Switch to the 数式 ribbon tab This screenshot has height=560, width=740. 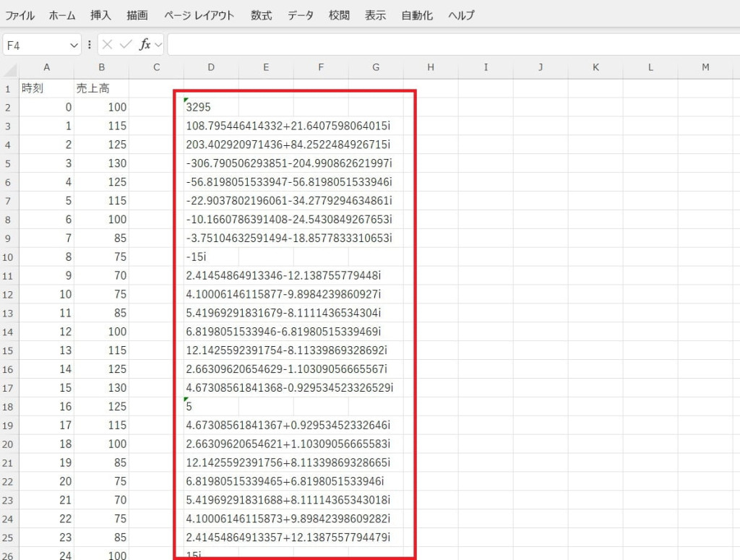(262, 15)
